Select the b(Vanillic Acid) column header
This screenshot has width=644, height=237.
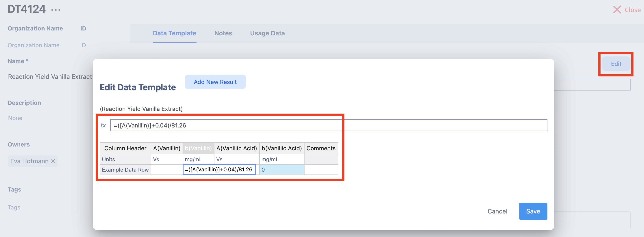point(281,148)
